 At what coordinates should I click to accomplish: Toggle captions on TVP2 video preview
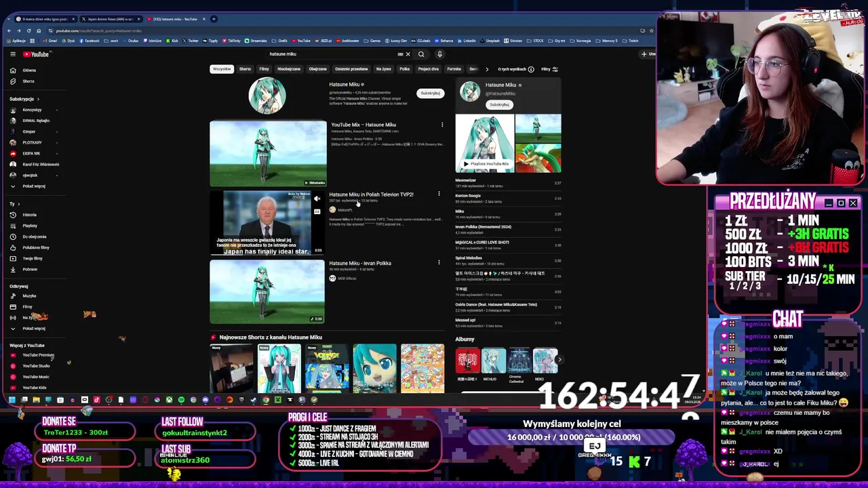click(317, 211)
